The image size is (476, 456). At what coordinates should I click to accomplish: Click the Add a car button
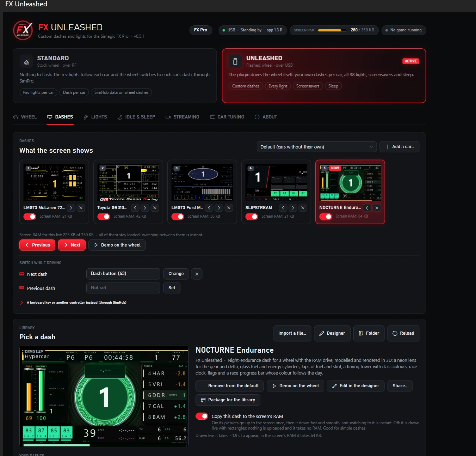click(400, 147)
